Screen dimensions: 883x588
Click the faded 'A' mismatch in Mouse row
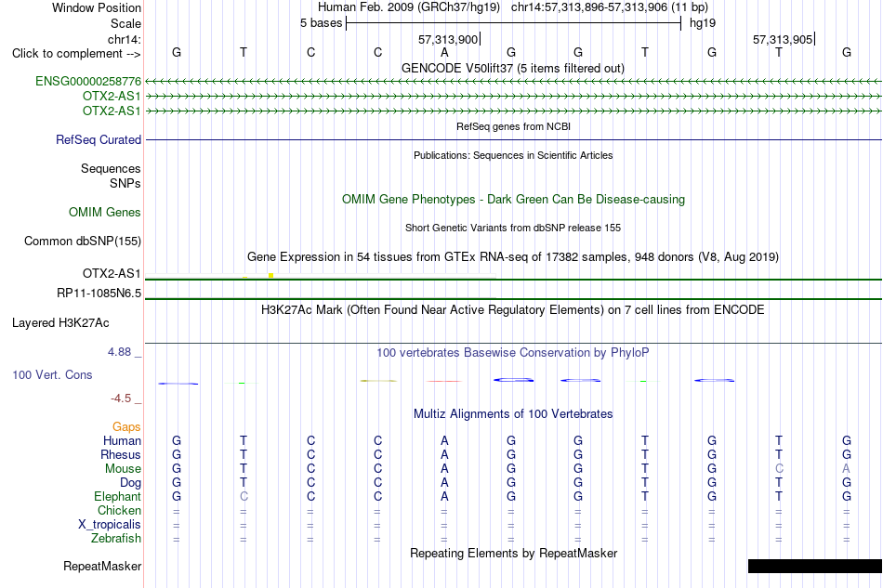pyautogui.click(x=846, y=469)
